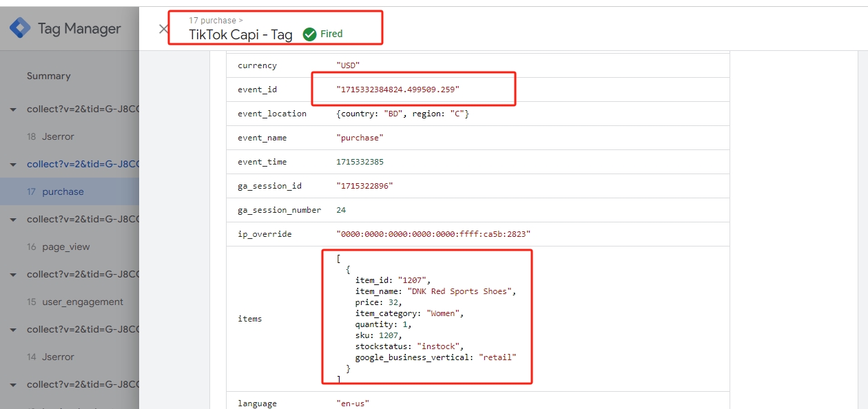Click the event_location value with country BD
The width and height of the screenshot is (868, 409).
click(402, 114)
